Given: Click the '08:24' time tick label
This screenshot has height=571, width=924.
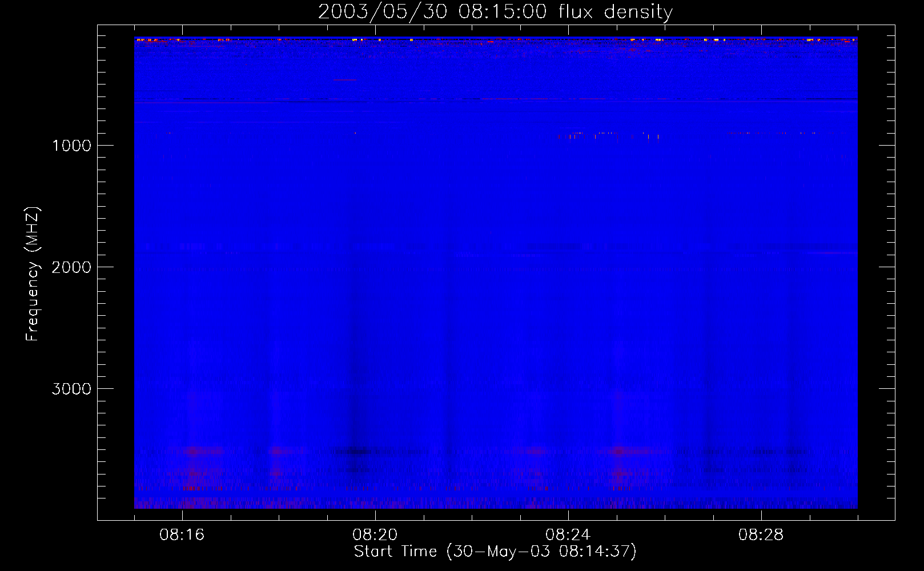Looking at the screenshot, I should coord(568,535).
